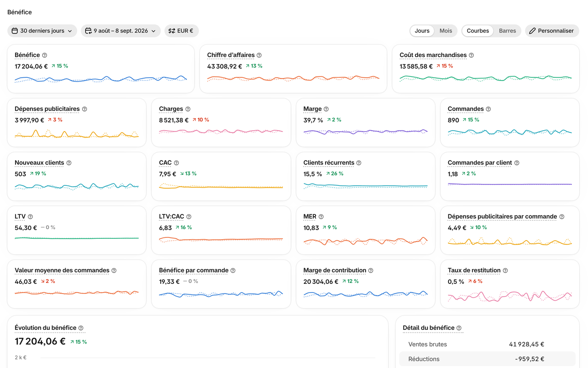Switch view to Mois

pos(446,31)
